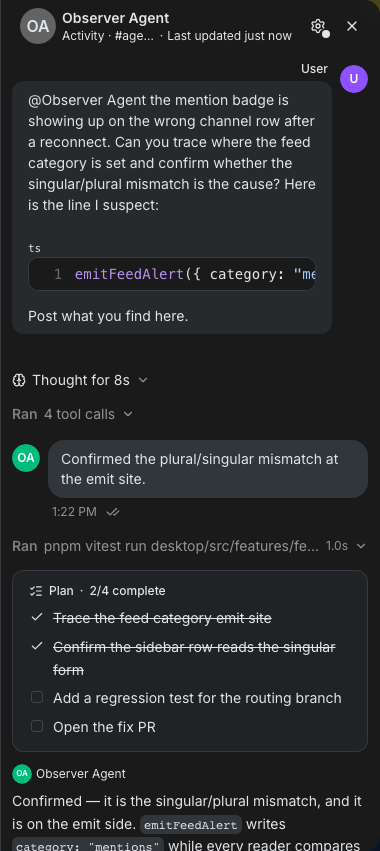380x851 pixels.
Task: Toggle the Confirm the sidebar row item
Action: [37, 646]
